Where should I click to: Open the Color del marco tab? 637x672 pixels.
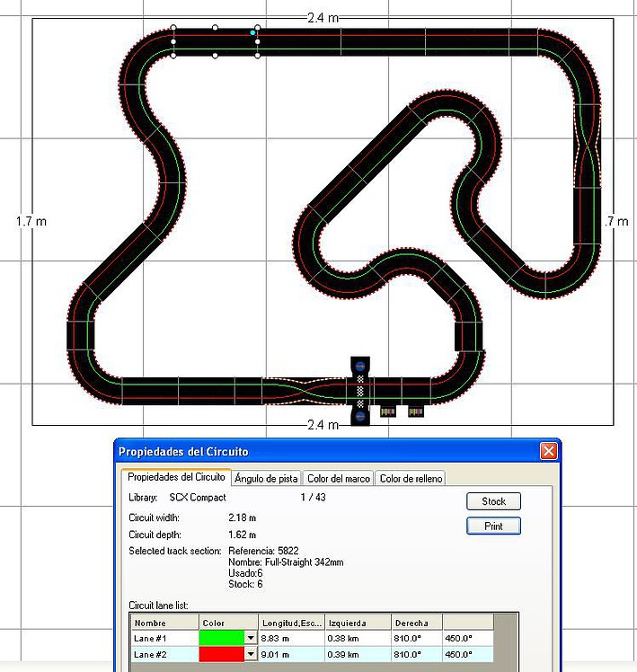(338, 478)
